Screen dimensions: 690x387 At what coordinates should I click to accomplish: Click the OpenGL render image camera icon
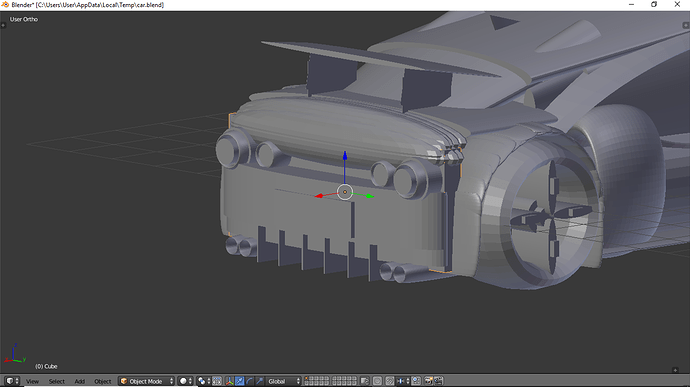(429, 381)
